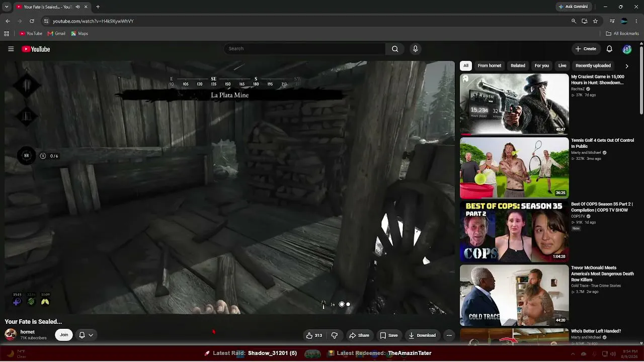Open the Cold Trace death row thumbnail
644x362 pixels.
514,295
